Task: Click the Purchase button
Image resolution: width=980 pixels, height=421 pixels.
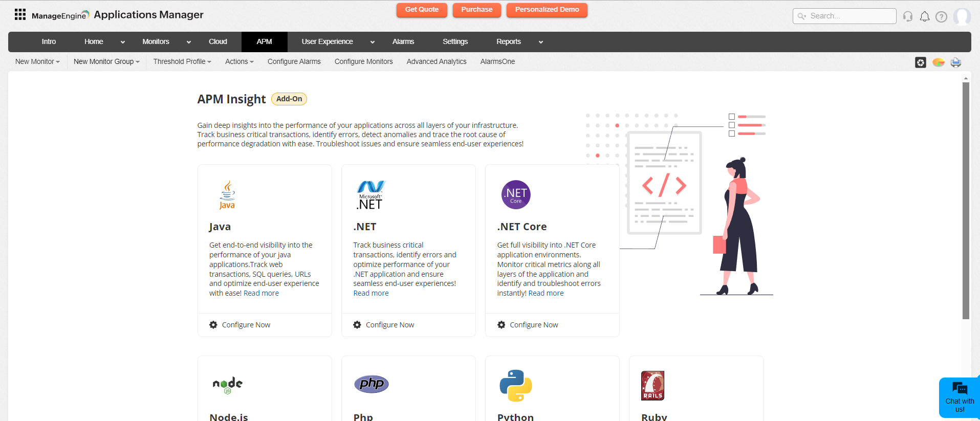Action: coord(477,10)
